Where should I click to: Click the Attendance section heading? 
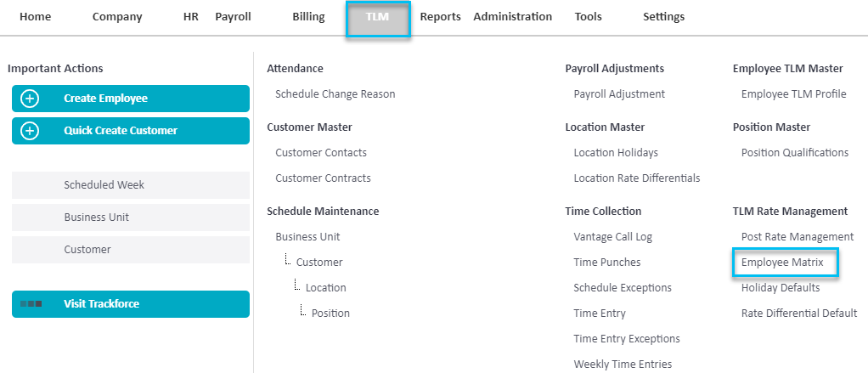295,69
